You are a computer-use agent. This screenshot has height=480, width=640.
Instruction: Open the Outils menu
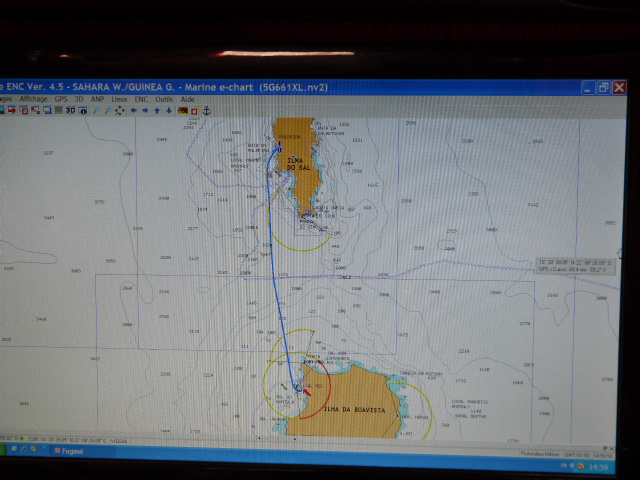(164, 99)
